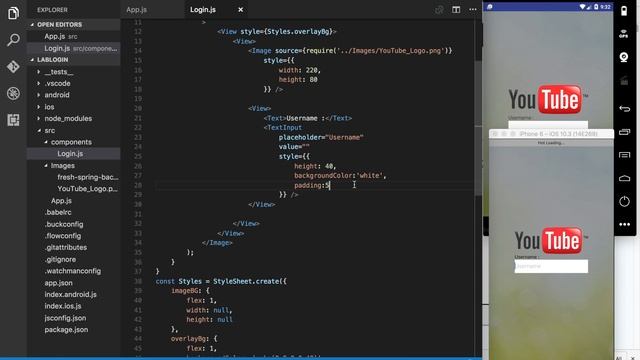The height and width of the screenshot is (360, 640).
Task: Click the Username field in Android emulator
Action: click(x=548, y=125)
